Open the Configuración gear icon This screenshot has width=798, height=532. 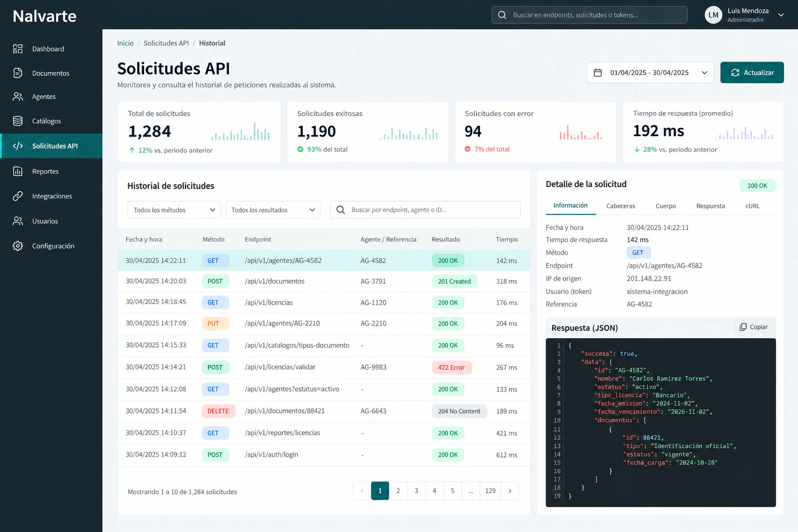pyautogui.click(x=18, y=246)
